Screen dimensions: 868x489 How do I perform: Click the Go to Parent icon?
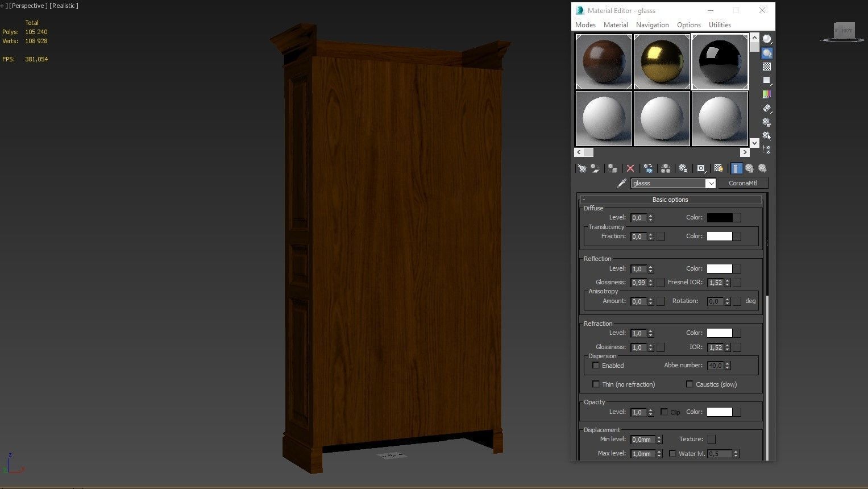(749, 168)
